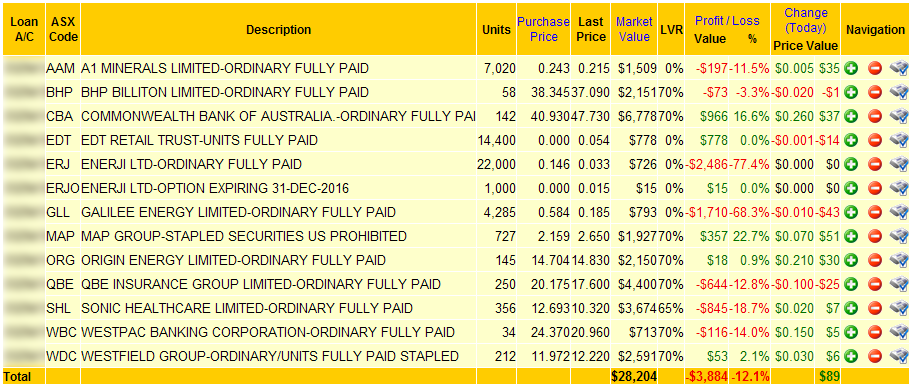Screen dimensions: 912x387
Task: Select the total market value $28,204
Action: click(634, 377)
